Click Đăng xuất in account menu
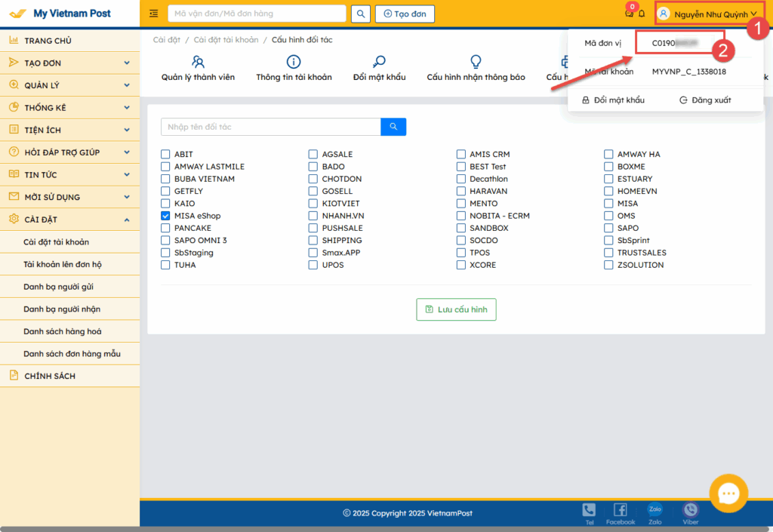The width and height of the screenshot is (773, 532). pyautogui.click(x=705, y=100)
